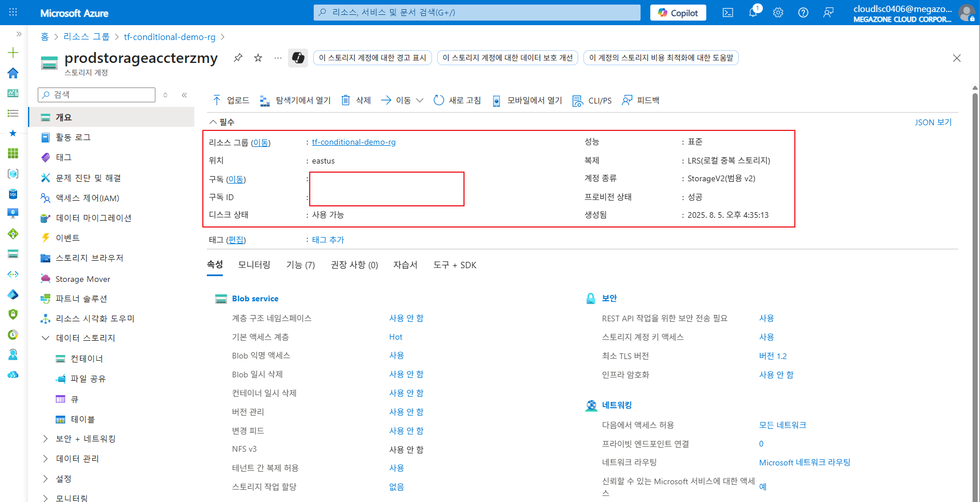This screenshot has width=980, height=502.
Task: Open the tf-conditional-demo-rg resource group link
Action: (x=354, y=142)
